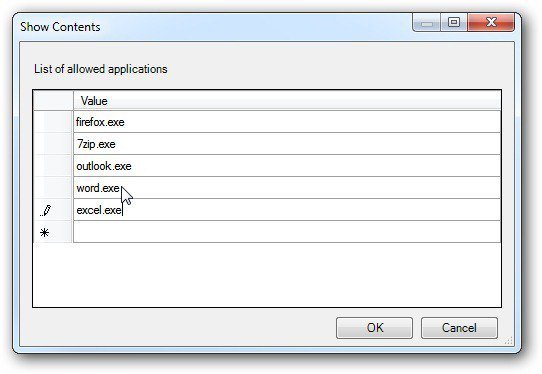The image size is (542, 374).
Task: Select the row header with the pencil icon
Action: (x=53, y=210)
